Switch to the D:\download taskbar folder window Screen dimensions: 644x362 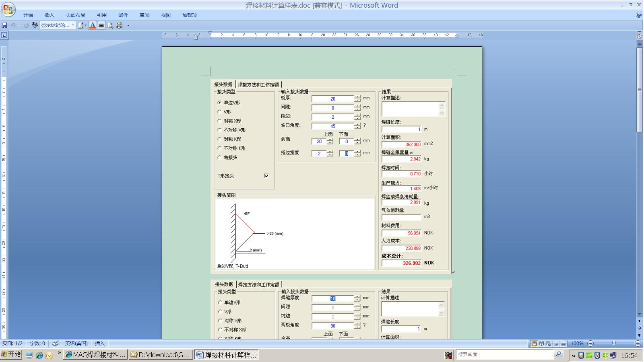click(x=160, y=355)
